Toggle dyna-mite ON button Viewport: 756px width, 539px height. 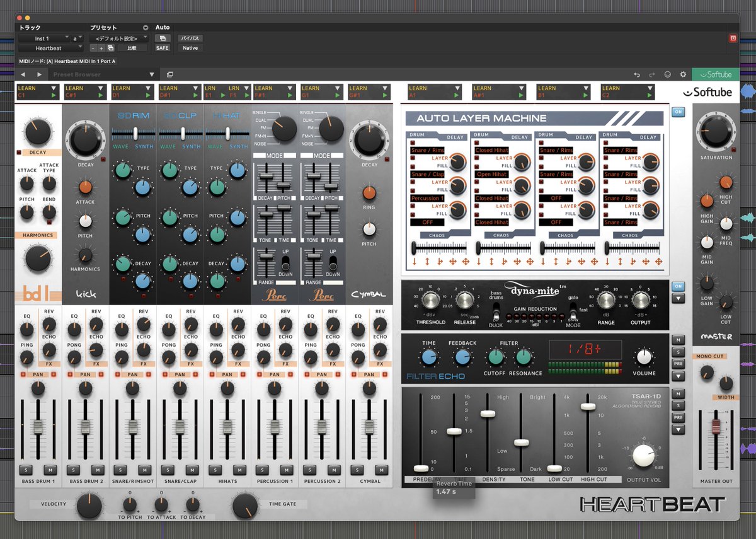click(678, 286)
